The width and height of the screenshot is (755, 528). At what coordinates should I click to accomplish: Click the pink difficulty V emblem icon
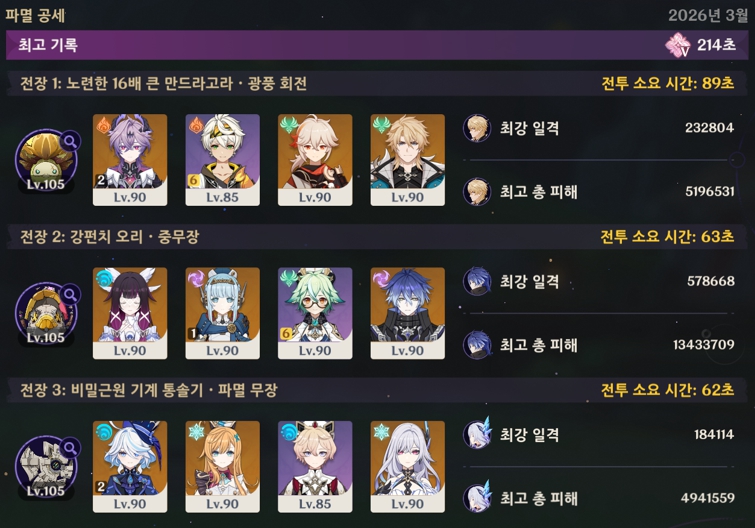[678, 45]
